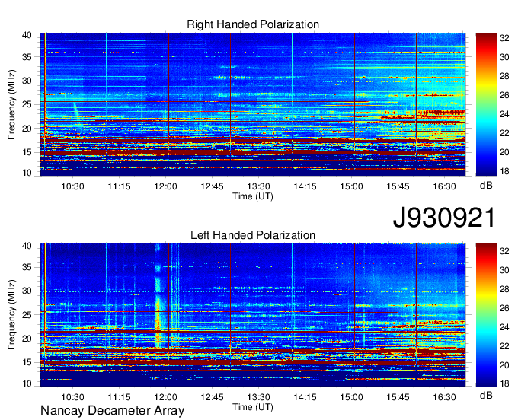Click the 30 MHz tick of the Right Handed plot
The height and width of the screenshot is (420, 518).
point(27,81)
